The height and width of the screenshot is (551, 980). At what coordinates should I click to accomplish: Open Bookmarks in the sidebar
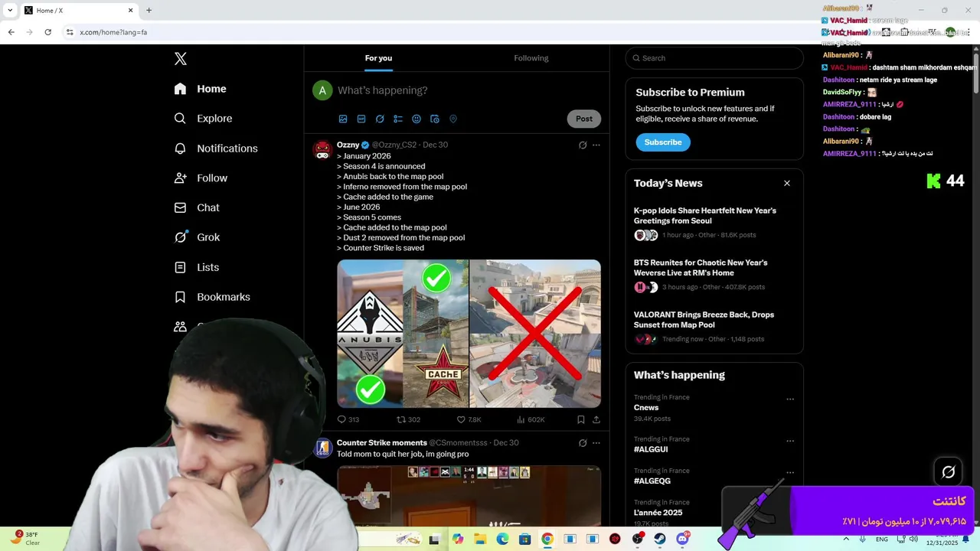point(212,297)
